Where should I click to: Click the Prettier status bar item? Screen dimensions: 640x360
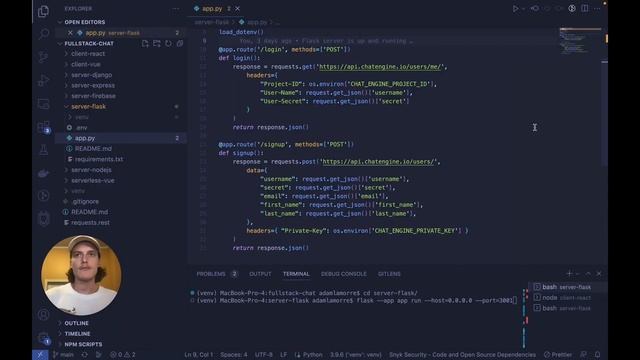pyautogui.click(x=558, y=355)
